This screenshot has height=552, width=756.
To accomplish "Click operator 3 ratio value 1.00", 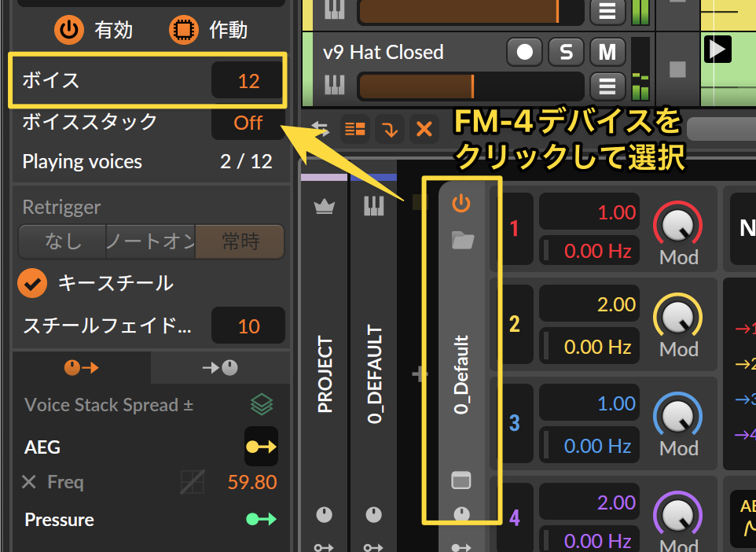I will tap(589, 403).
